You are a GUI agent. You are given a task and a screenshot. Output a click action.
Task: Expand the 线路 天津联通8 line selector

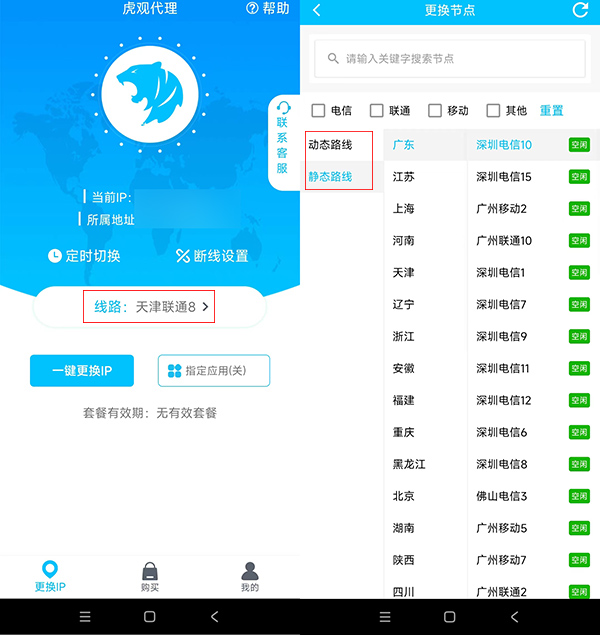149,307
